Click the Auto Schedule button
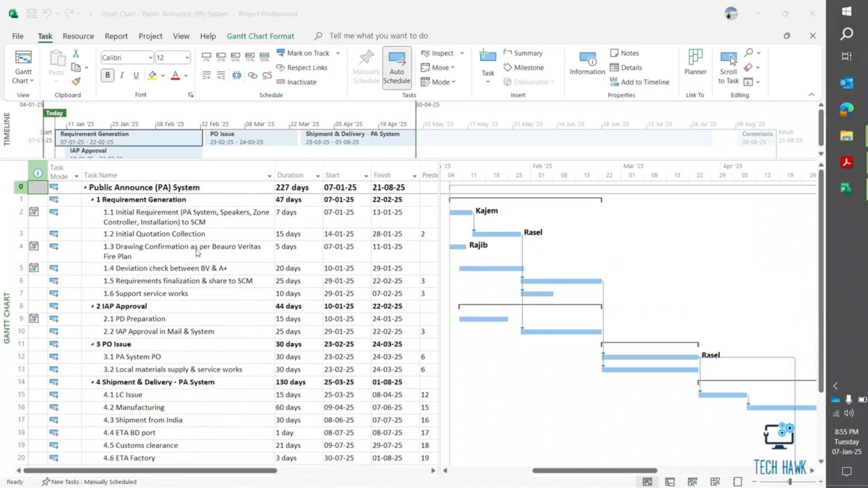Image resolution: width=868 pixels, height=488 pixels. [x=396, y=68]
